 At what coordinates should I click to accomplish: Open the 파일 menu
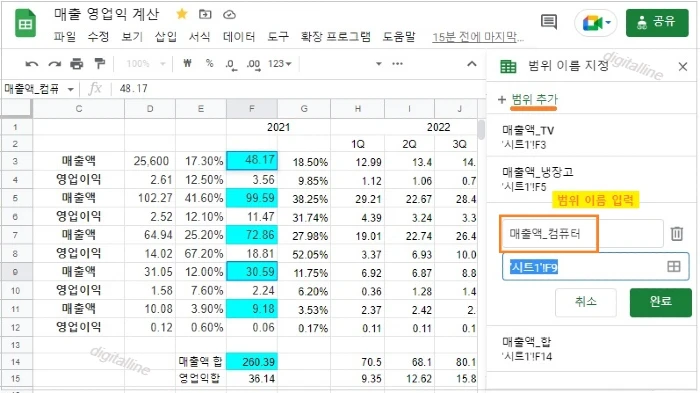[x=65, y=37]
